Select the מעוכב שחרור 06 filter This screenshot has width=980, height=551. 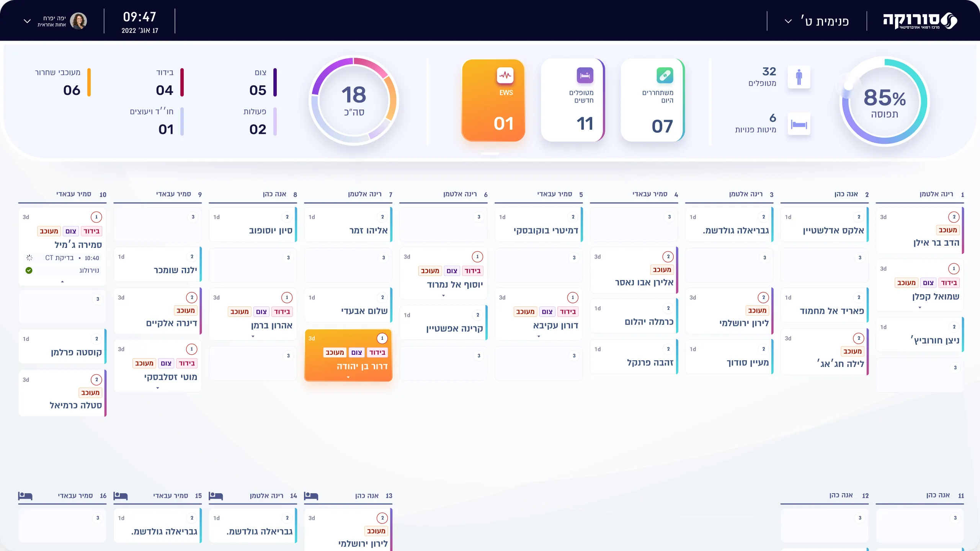pos(63,83)
